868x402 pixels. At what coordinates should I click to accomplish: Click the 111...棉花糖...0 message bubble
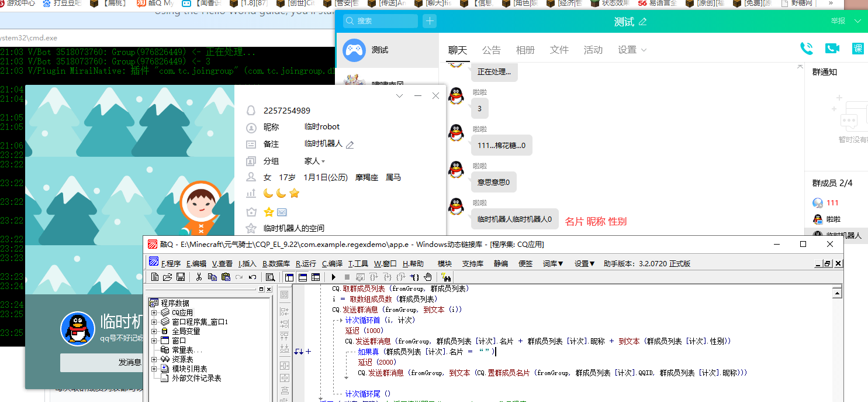click(x=502, y=145)
